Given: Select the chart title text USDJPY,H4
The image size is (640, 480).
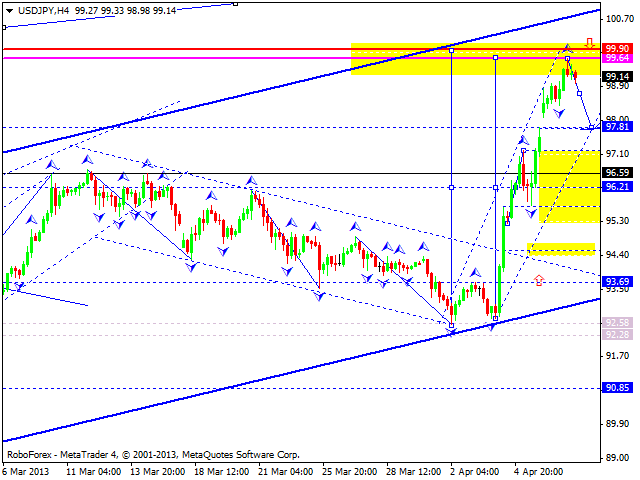Looking at the screenshot, I should [x=44, y=11].
